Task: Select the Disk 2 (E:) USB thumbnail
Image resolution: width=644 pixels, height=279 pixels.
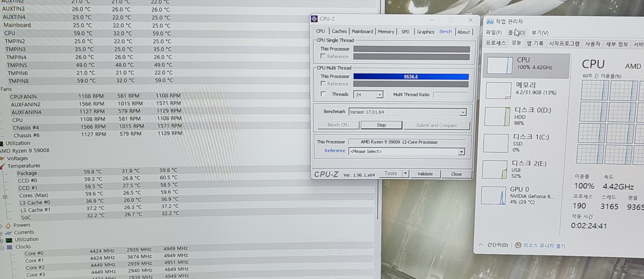Action: (495, 169)
